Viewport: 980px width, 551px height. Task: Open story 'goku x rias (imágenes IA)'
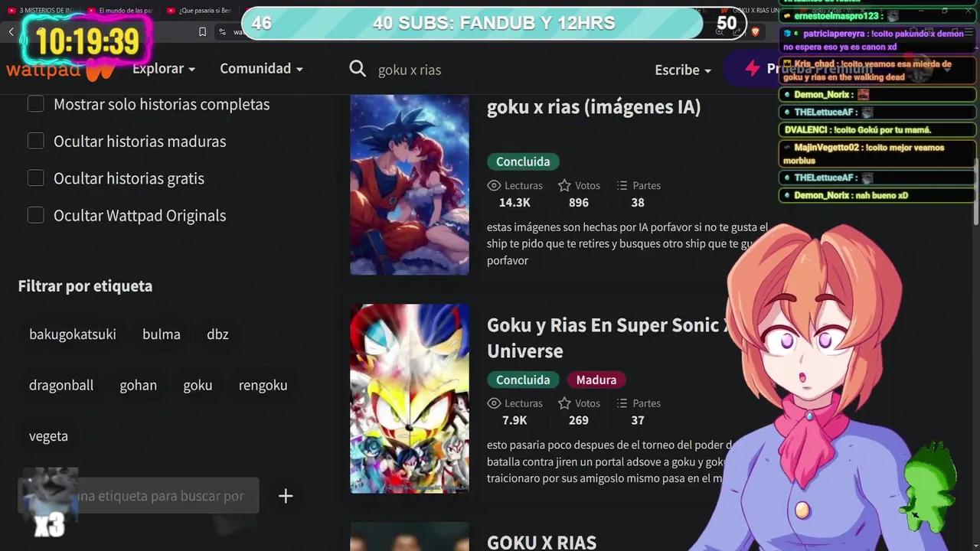coord(594,107)
